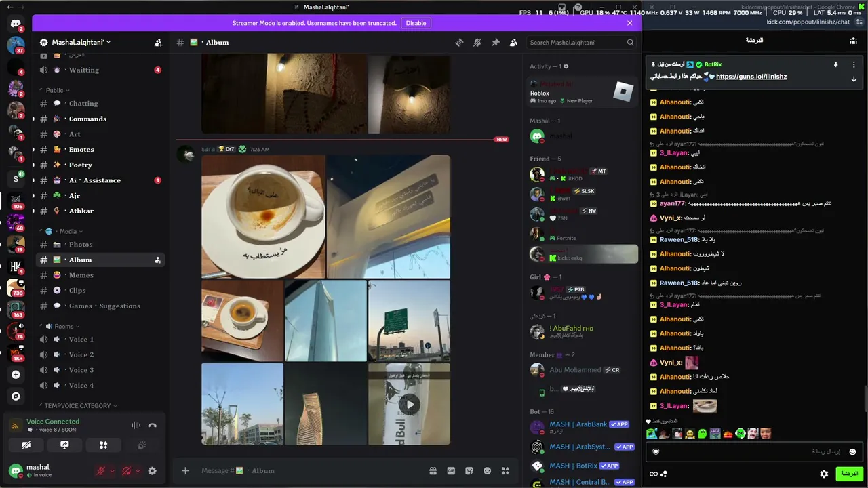Open Discover servers compass icon

pos(16,396)
